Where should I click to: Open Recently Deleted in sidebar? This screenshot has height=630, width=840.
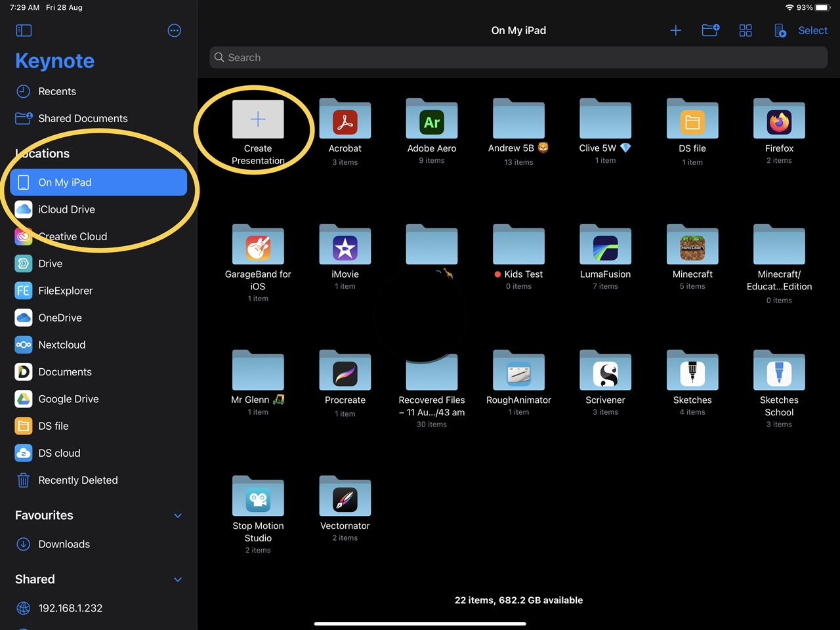pos(98,480)
